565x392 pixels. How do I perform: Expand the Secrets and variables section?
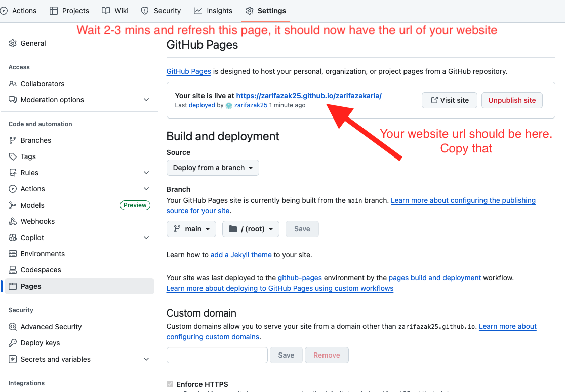pyautogui.click(x=146, y=359)
